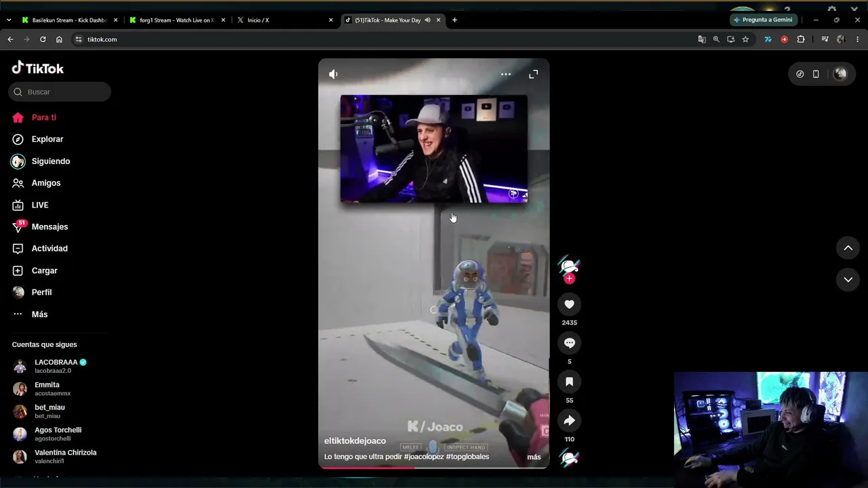The width and height of the screenshot is (868, 488).
Task: Open the Chrome three-dot menu
Action: [x=857, y=39]
